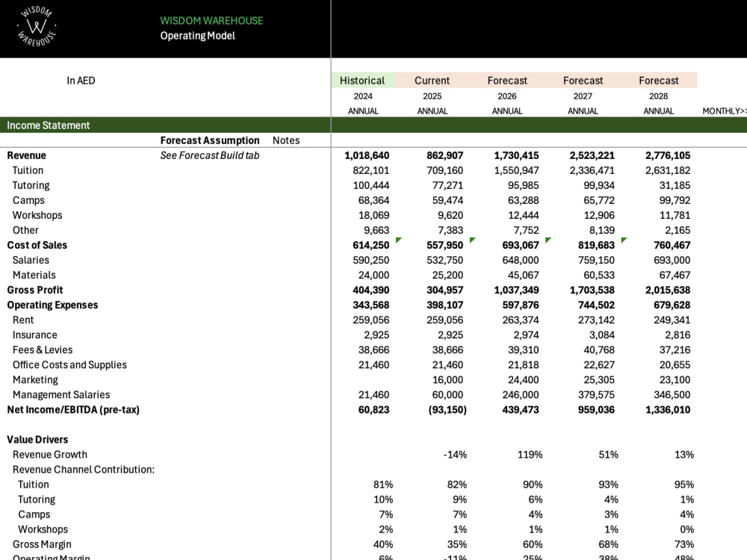Screen dimensions: 747x560
Task: Click the Notes column header
Action: tap(286, 140)
